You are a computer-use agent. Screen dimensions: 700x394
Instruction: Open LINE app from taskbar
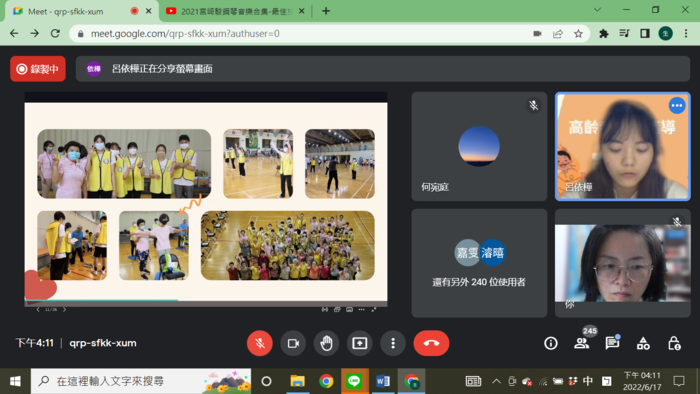pos(354,381)
